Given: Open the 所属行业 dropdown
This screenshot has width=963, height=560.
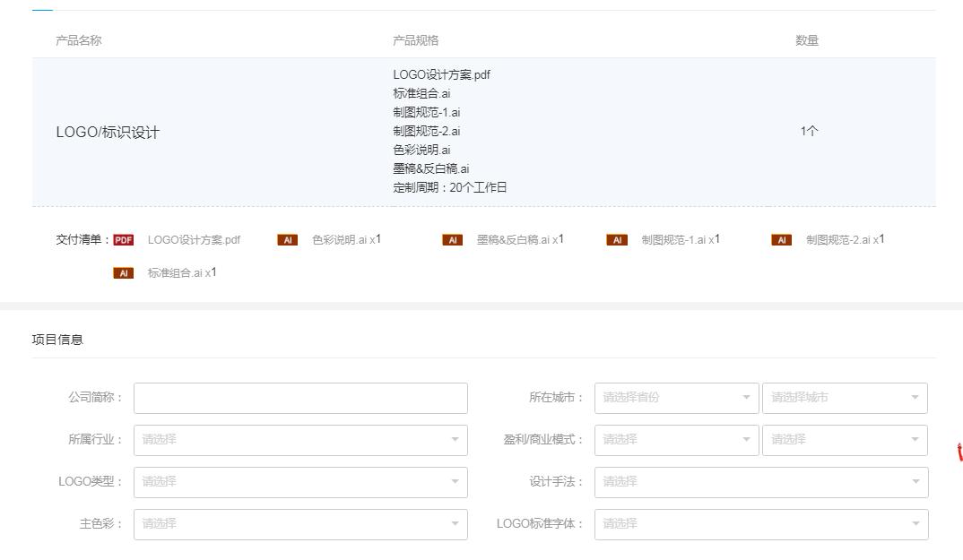Looking at the screenshot, I should [301, 440].
